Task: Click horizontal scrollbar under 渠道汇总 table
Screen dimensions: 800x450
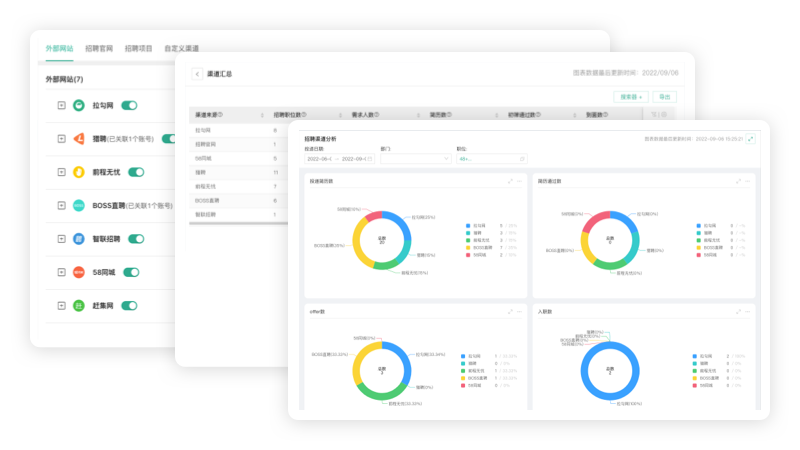Action: click(238, 223)
